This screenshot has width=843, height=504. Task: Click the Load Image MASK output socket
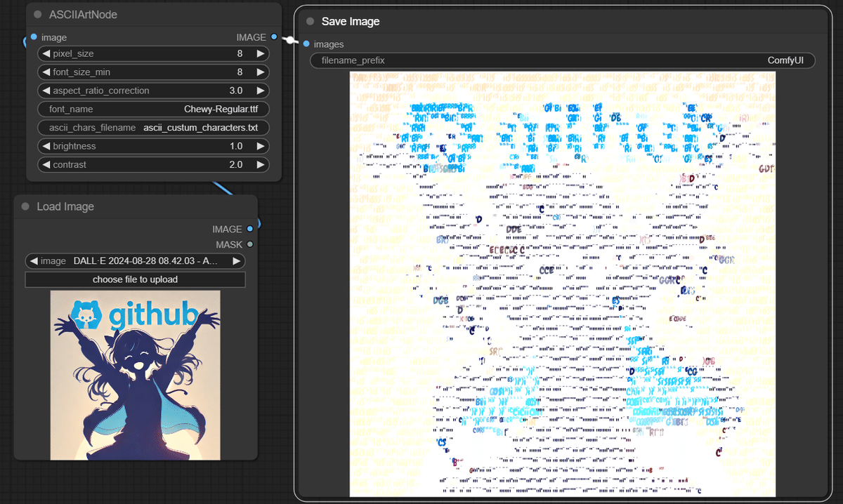(249, 244)
